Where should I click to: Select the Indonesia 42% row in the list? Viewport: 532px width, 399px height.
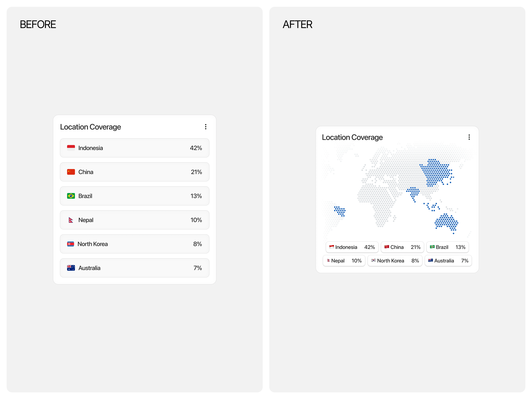(x=135, y=148)
